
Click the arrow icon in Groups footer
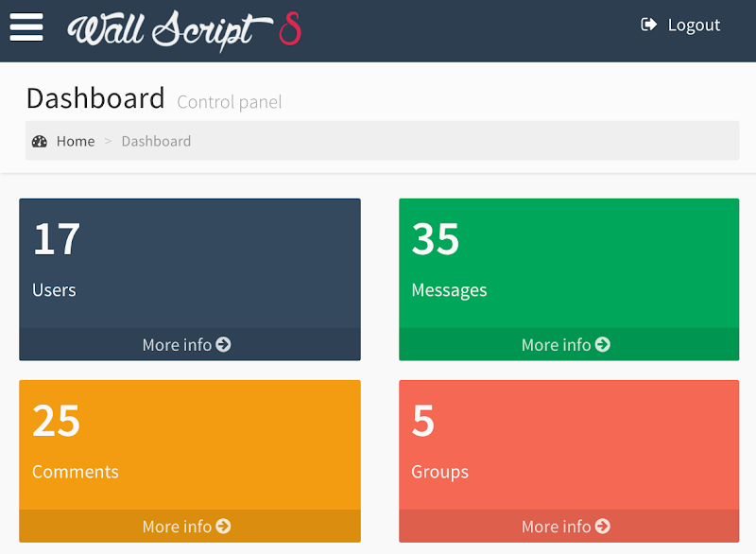coord(603,526)
